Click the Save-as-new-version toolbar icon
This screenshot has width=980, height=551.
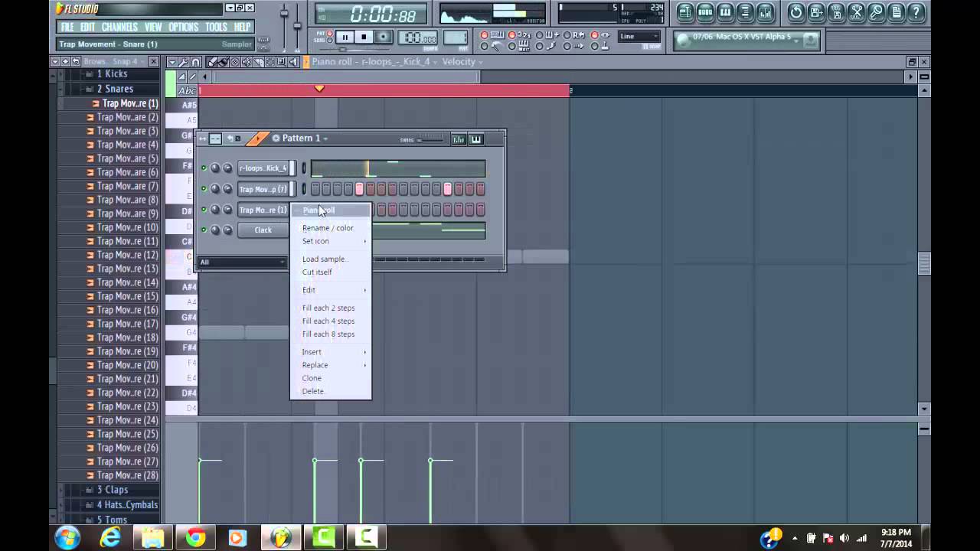click(816, 12)
